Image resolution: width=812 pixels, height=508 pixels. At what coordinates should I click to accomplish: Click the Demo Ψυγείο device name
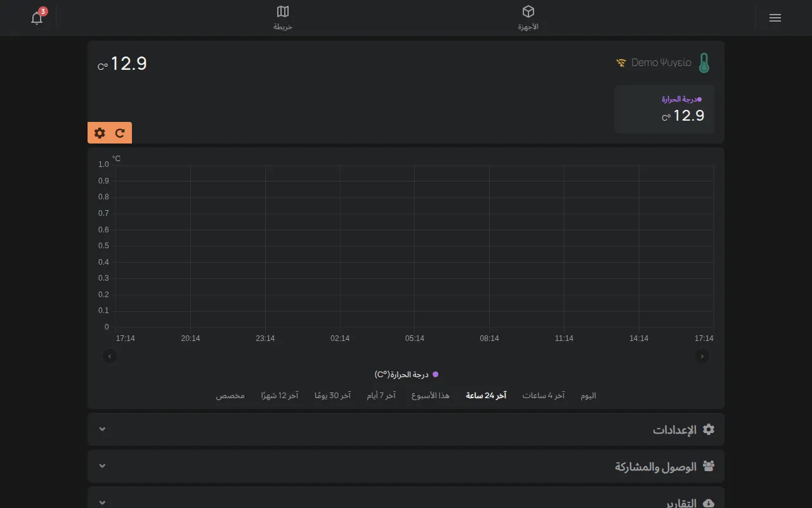(662, 63)
